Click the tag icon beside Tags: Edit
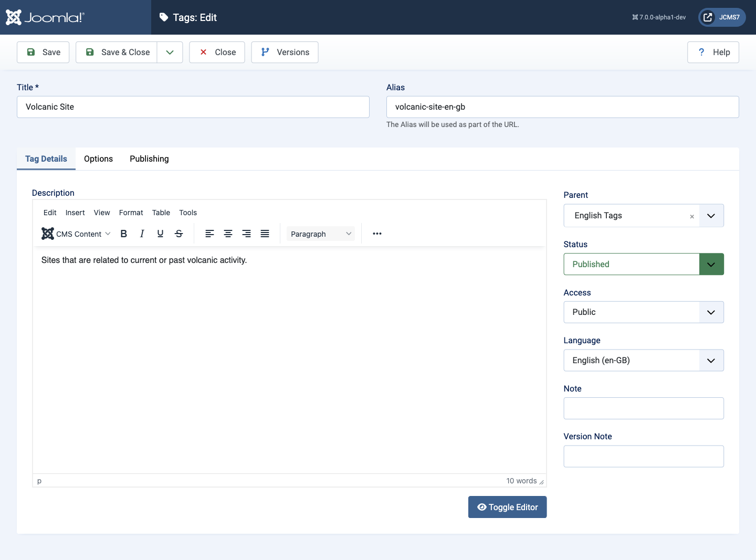Image resolution: width=756 pixels, height=560 pixels. (164, 17)
